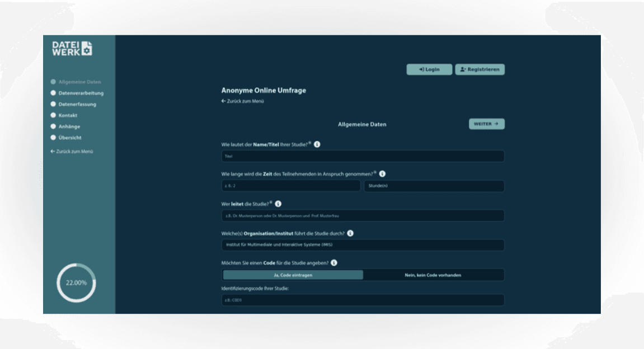Click the study title input field

(x=363, y=157)
